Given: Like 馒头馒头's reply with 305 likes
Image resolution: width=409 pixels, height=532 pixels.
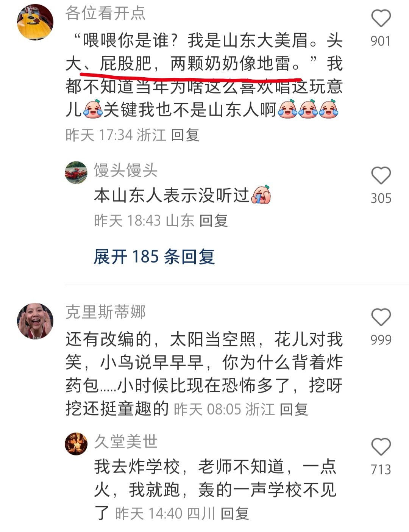Looking at the screenshot, I should [x=381, y=175].
